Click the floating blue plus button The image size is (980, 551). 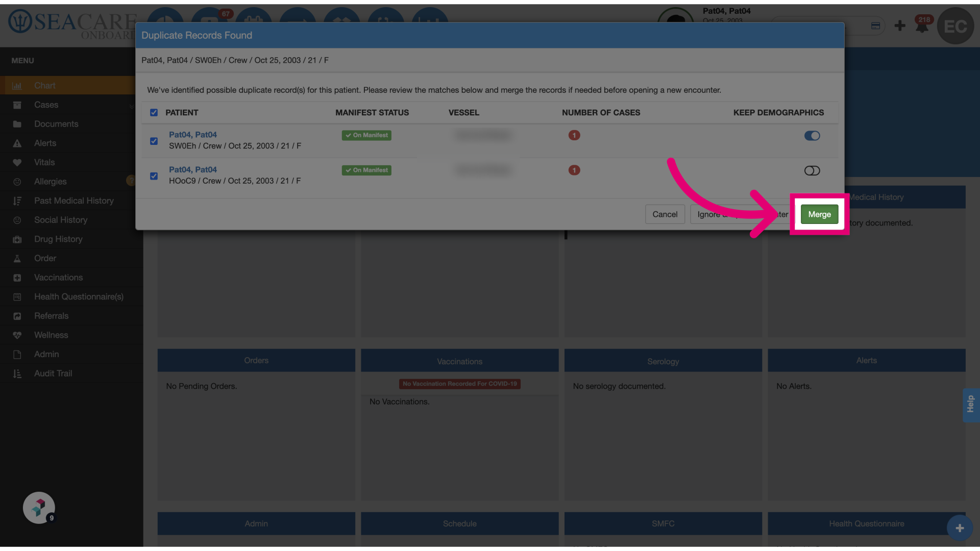pos(960,528)
